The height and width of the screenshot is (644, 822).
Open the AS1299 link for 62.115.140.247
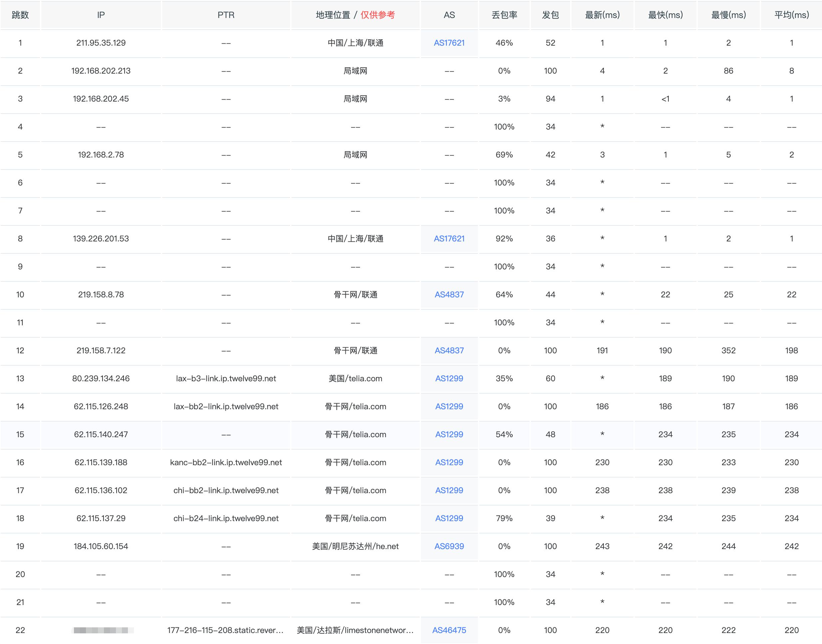click(x=449, y=434)
